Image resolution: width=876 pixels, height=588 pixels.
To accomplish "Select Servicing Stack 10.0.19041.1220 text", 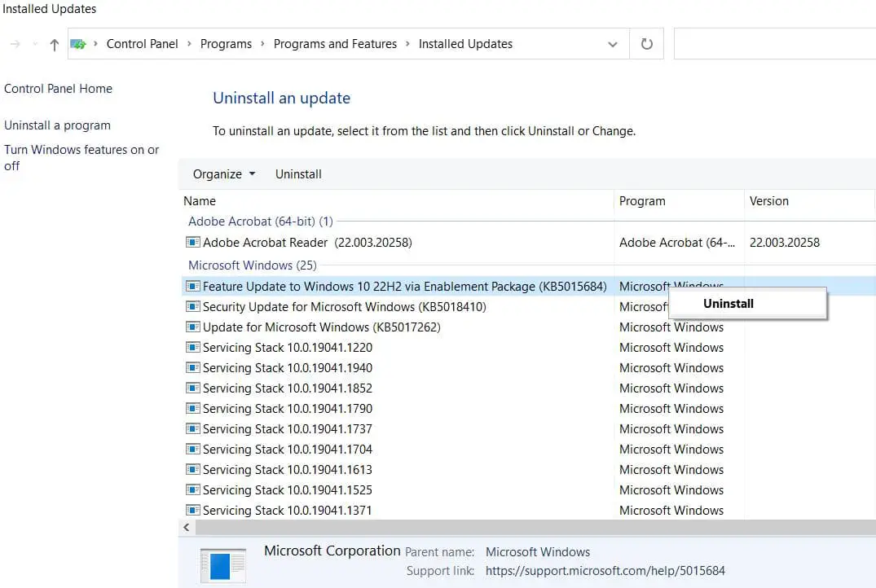I will 287,347.
